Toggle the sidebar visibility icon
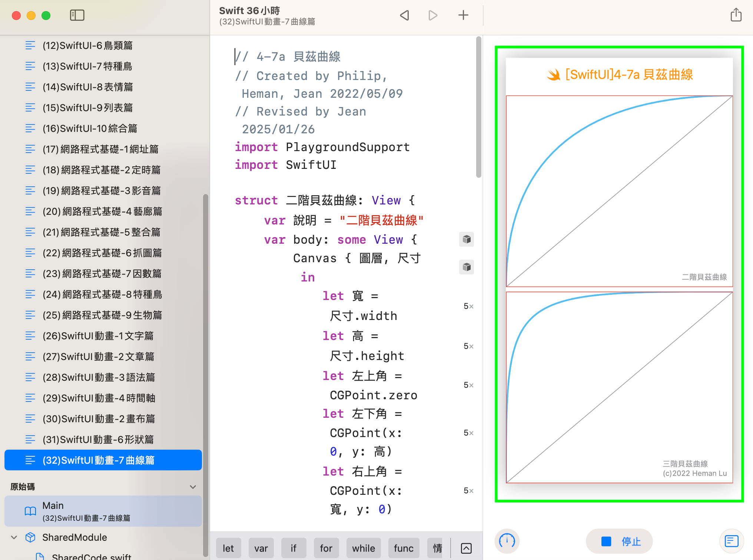Viewport: 753px width, 560px height. coord(77,15)
